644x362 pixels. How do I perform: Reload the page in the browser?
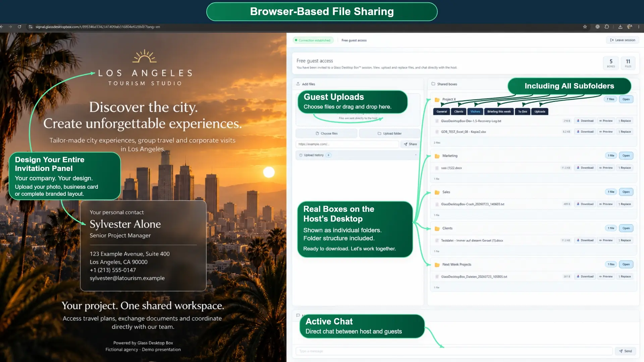(x=19, y=27)
